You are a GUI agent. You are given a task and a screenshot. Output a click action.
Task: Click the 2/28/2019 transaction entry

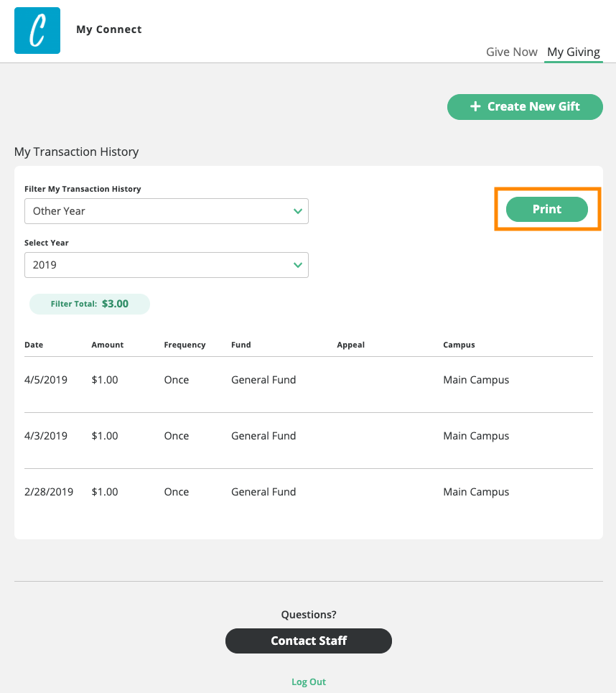49,492
